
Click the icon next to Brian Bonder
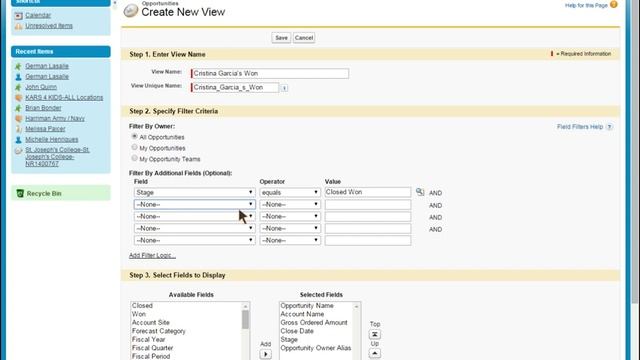click(x=18, y=108)
